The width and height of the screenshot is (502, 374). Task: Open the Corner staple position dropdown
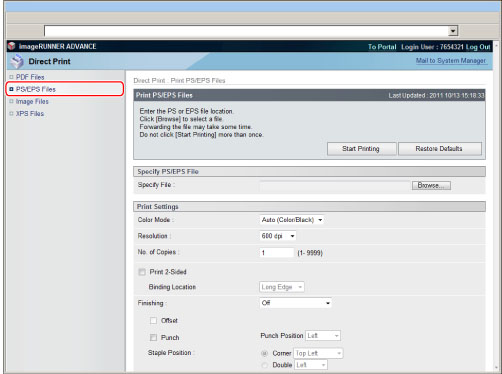pyautogui.click(x=318, y=353)
